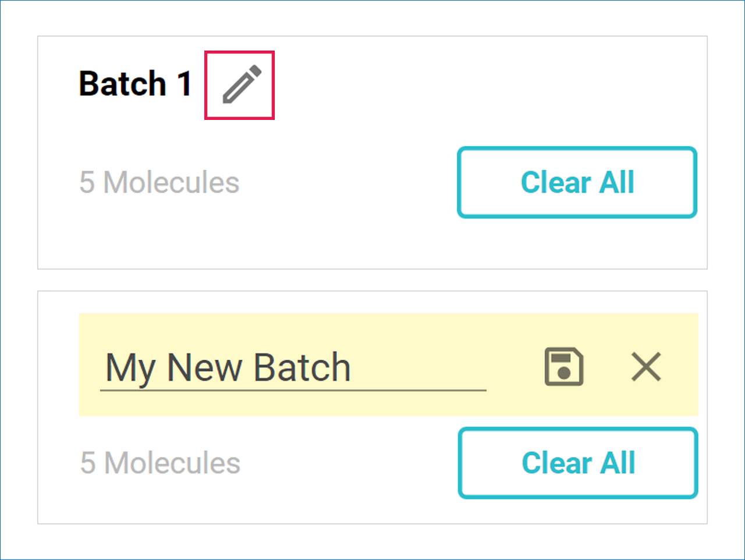745x560 pixels.
Task: Cancel renaming with the X icon
Action: 646,367
